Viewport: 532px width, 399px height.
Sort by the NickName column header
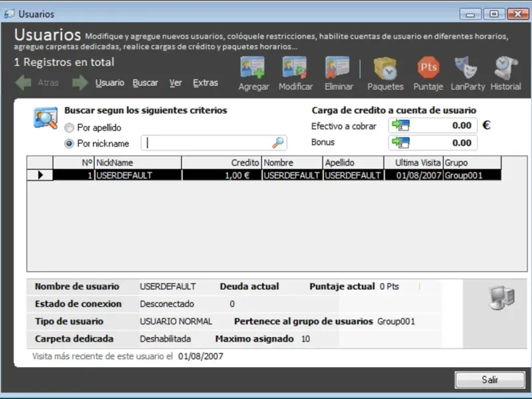(x=138, y=162)
